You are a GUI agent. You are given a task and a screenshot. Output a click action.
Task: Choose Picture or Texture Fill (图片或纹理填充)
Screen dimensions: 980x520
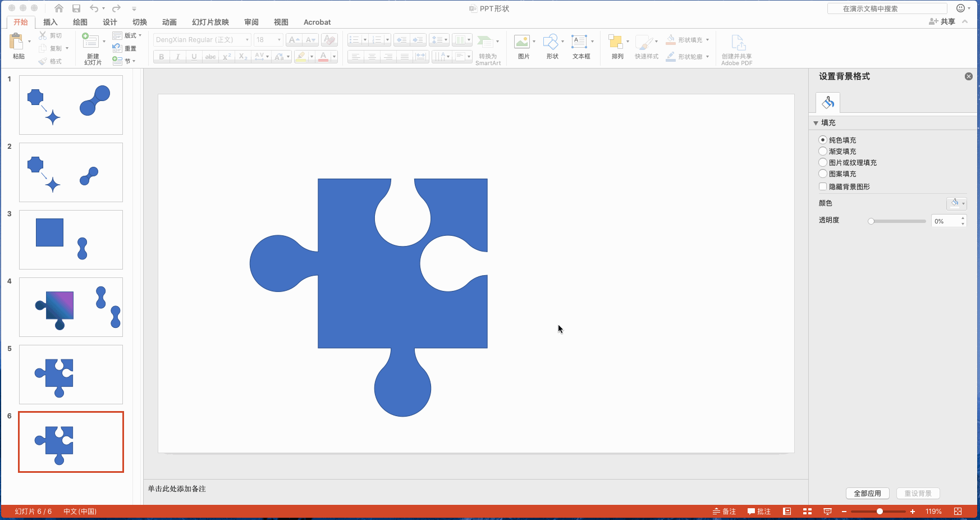pos(823,162)
